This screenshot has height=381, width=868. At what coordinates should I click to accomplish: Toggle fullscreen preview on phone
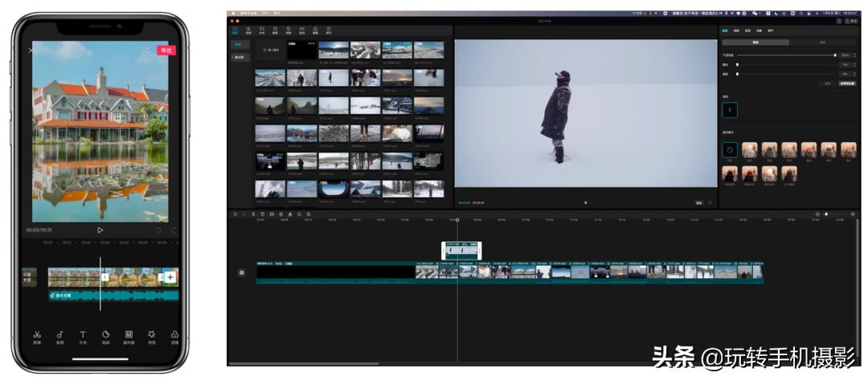pos(145,50)
